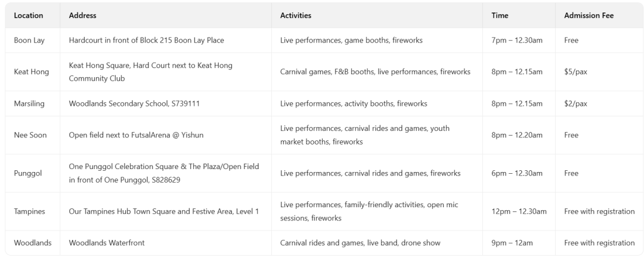
Task: Select the 8pm – 12.20am time cell
Action: pyautogui.click(x=517, y=135)
